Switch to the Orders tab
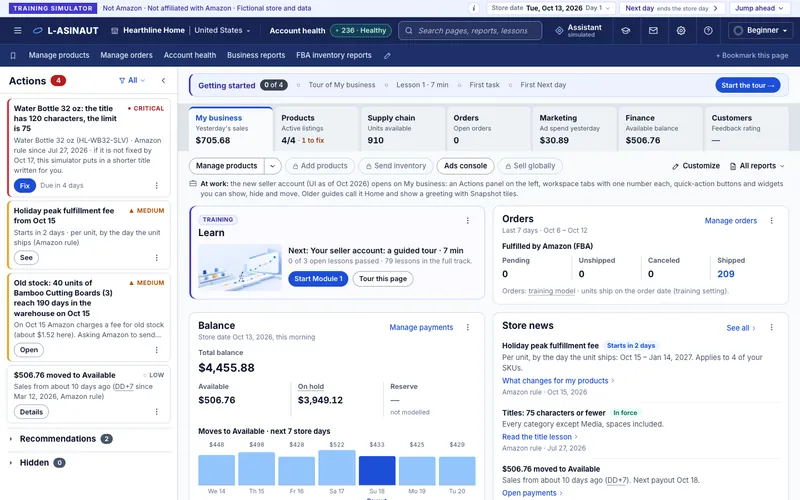Screen dimensions: 800x500 tap(489, 129)
